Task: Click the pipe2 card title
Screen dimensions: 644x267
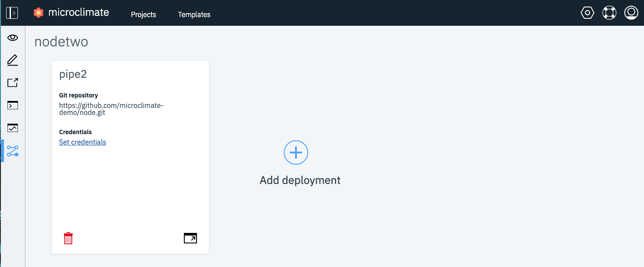Action: [x=73, y=74]
